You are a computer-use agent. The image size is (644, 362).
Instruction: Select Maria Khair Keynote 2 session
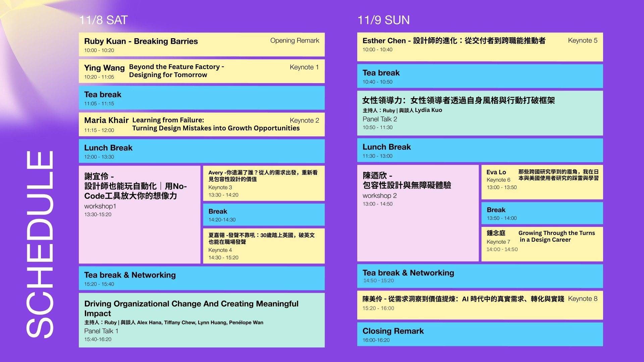point(202,124)
